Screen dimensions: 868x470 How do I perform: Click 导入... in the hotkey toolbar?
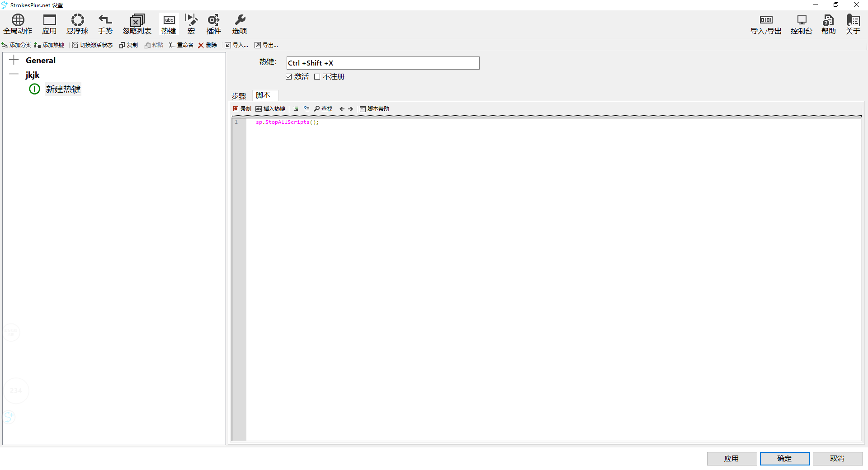click(237, 45)
